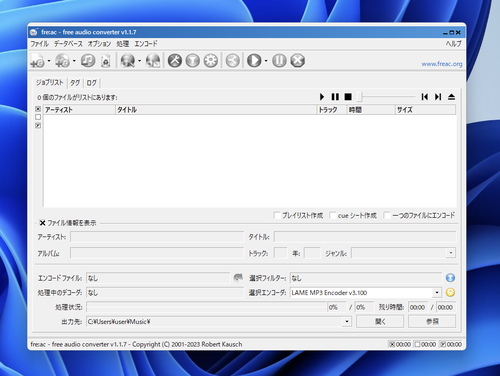This screenshot has height=376, width=500.
Task: Click the アルバム input field
Action: click(157, 253)
